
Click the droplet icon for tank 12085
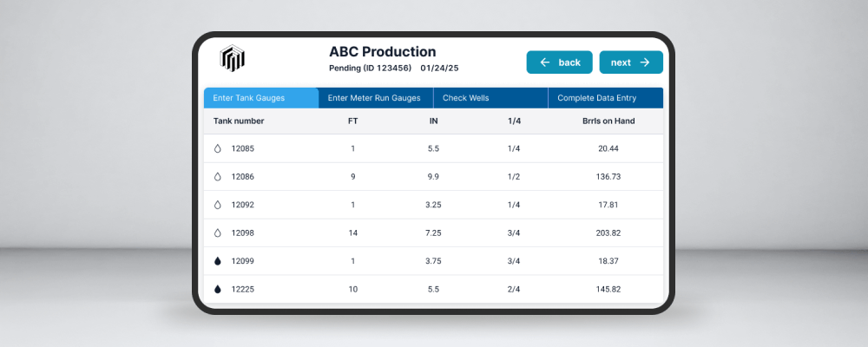tap(218, 148)
